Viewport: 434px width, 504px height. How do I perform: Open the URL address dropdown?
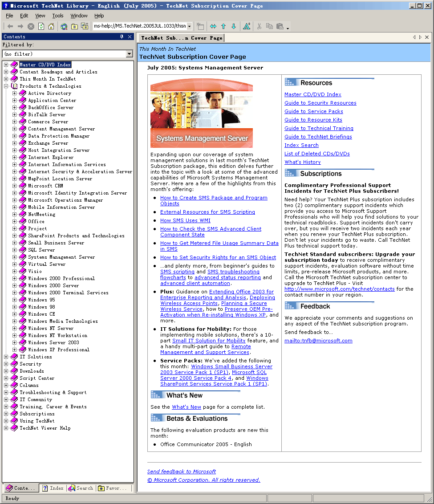click(x=190, y=26)
